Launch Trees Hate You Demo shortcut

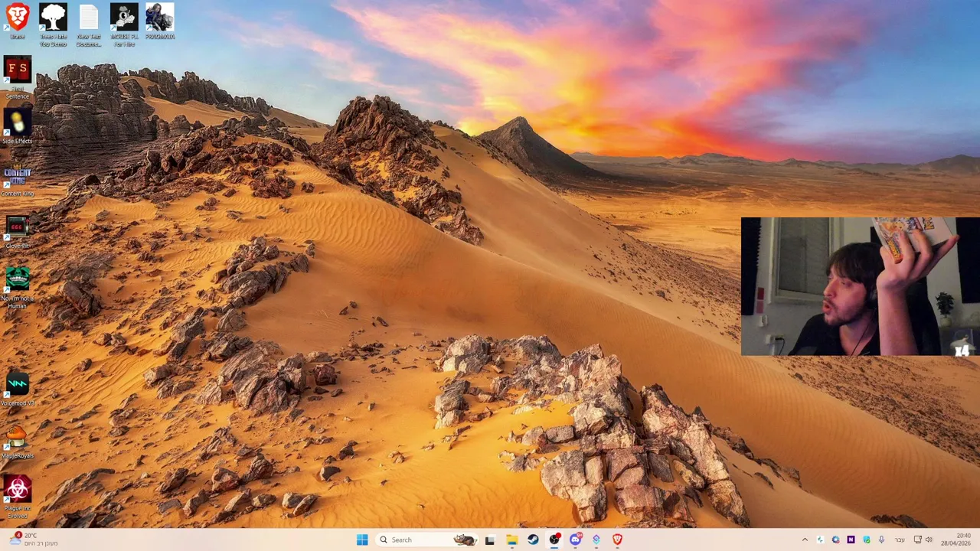point(53,24)
